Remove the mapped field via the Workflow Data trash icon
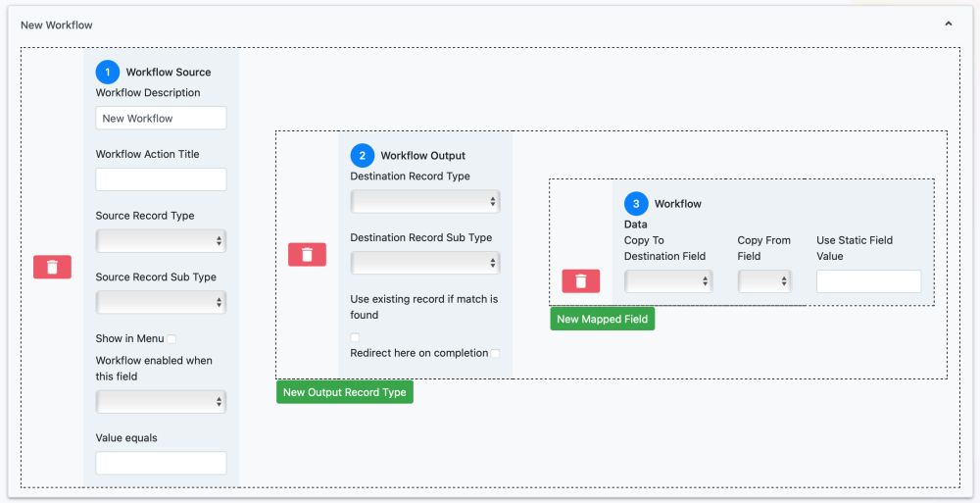This screenshot has width=980, height=503. click(x=580, y=280)
